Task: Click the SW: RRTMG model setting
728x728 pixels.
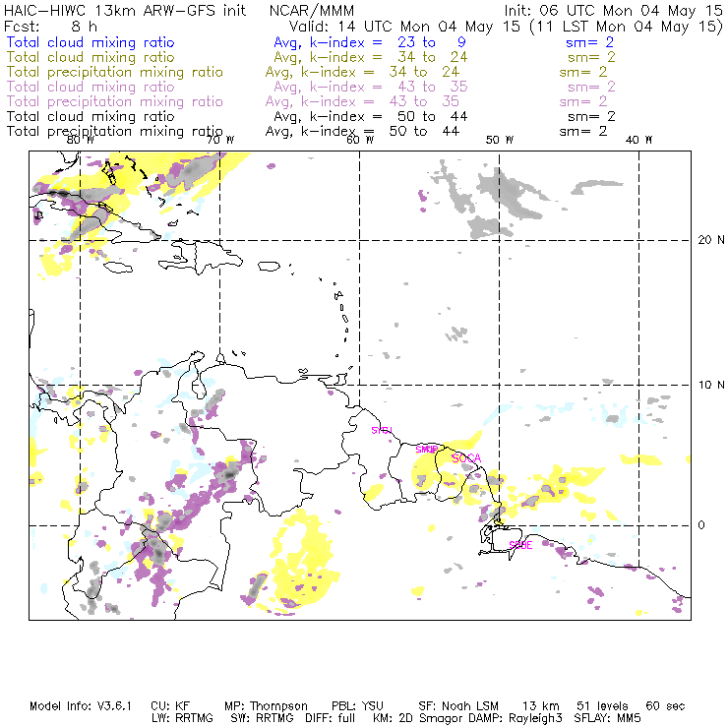Action: click(x=262, y=718)
